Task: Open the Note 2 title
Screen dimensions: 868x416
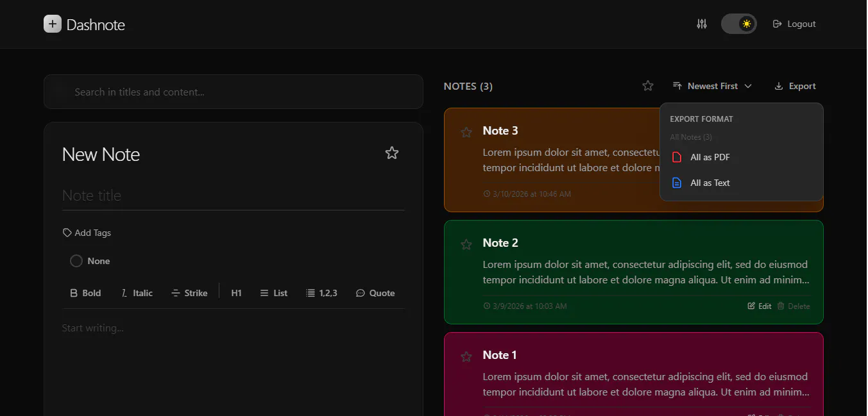Action: [500, 243]
